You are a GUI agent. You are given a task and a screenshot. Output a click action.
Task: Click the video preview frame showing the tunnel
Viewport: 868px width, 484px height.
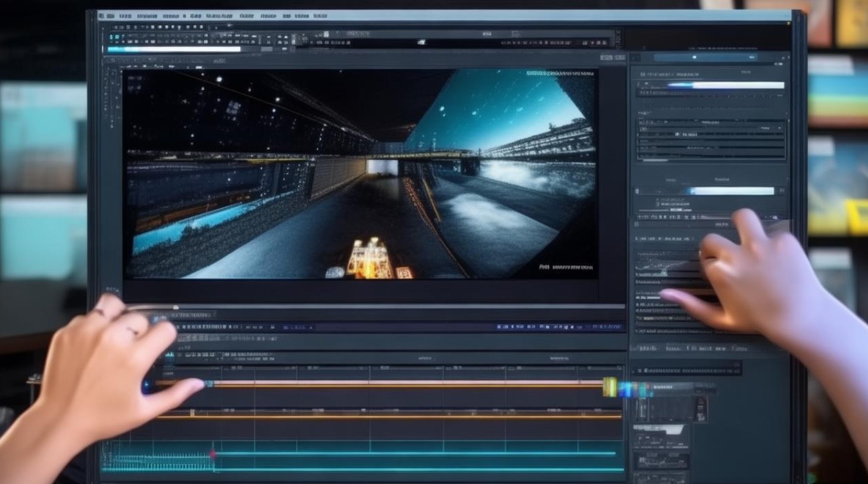[360, 174]
